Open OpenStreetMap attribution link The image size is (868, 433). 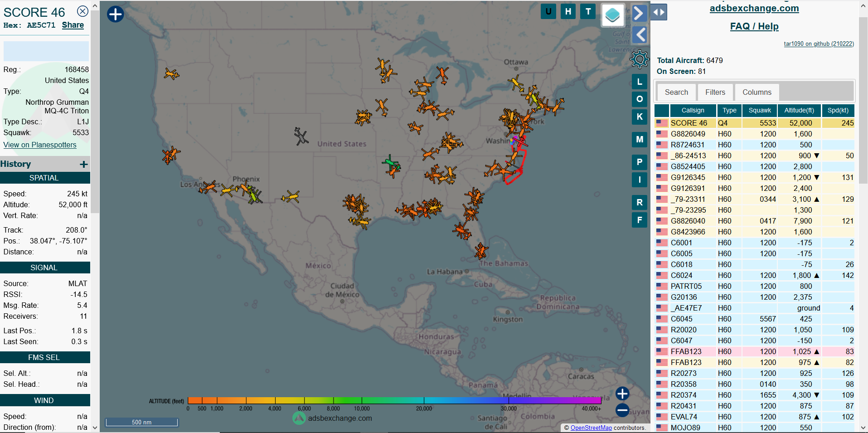(x=591, y=428)
